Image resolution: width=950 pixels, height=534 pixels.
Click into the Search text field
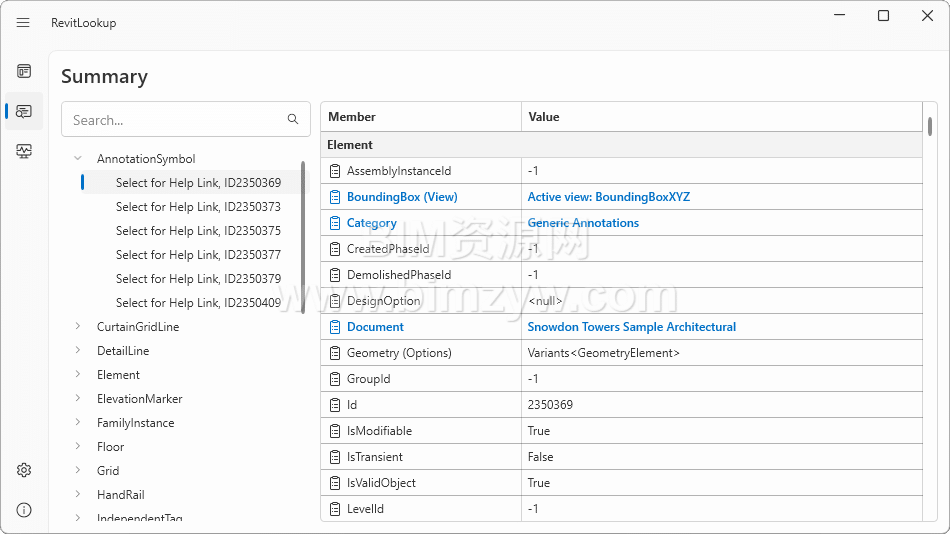click(x=170, y=120)
